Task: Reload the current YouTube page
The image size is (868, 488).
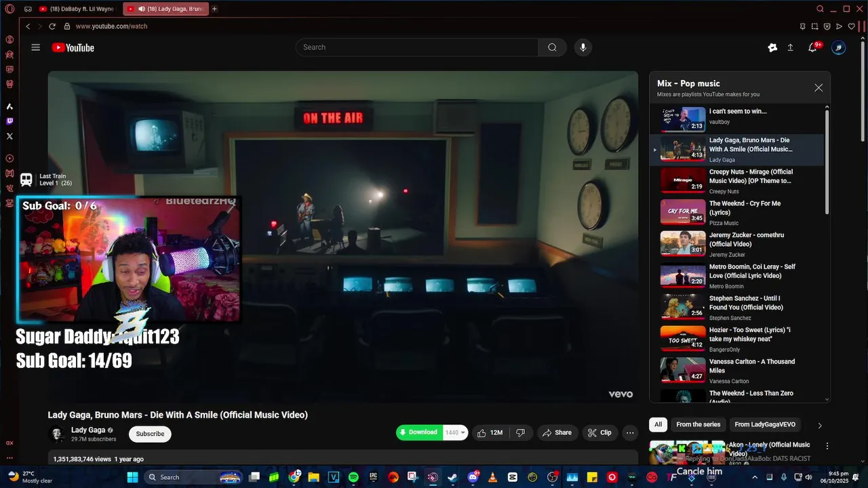Action: pyautogui.click(x=52, y=26)
